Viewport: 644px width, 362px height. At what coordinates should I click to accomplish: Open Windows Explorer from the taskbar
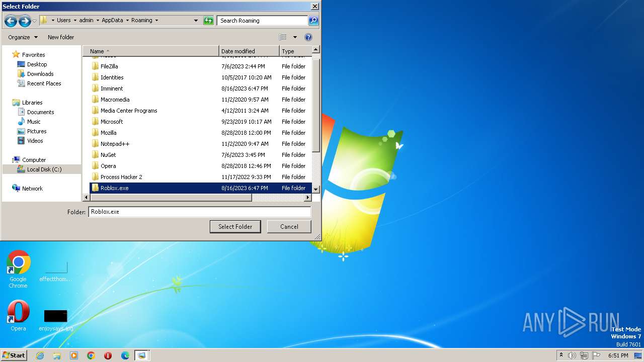[x=57, y=355]
